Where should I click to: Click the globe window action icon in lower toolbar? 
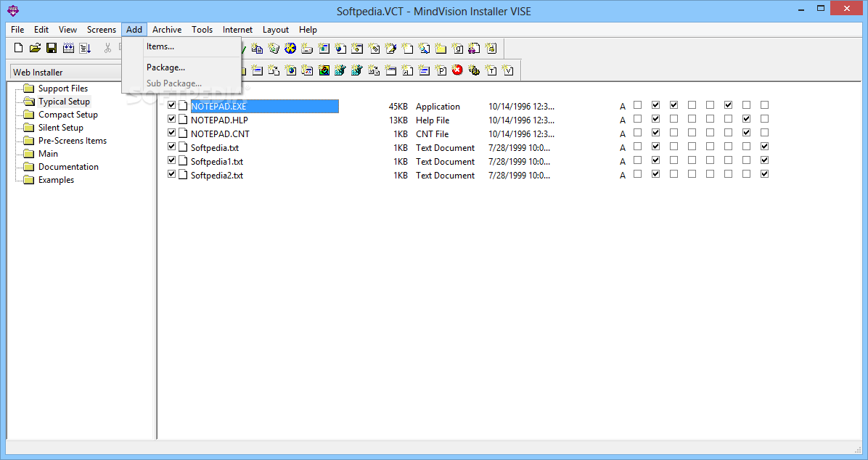pyautogui.click(x=290, y=70)
